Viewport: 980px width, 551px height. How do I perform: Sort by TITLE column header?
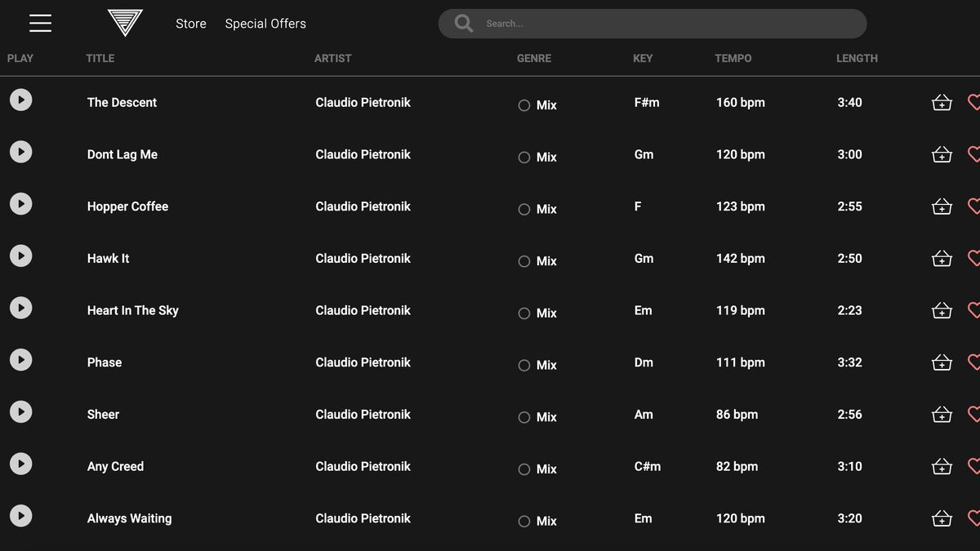[x=100, y=58]
